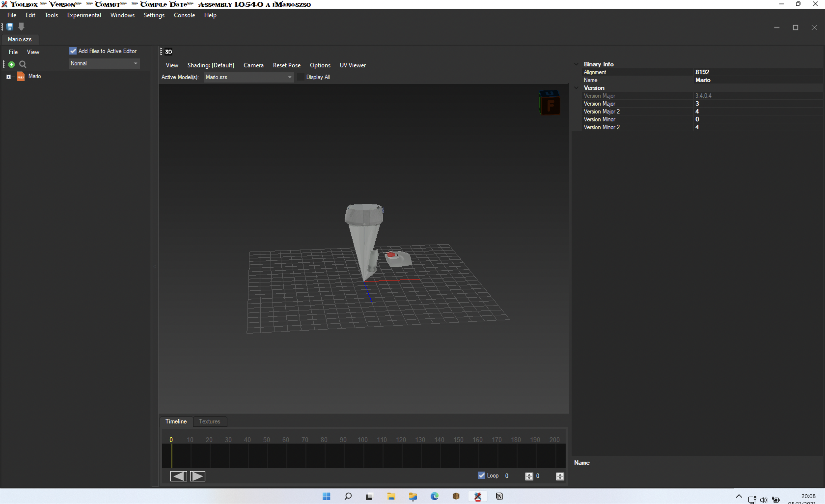This screenshot has width=825, height=504.
Task: Open Toolbox app from Windows taskbar
Action: [x=478, y=496]
